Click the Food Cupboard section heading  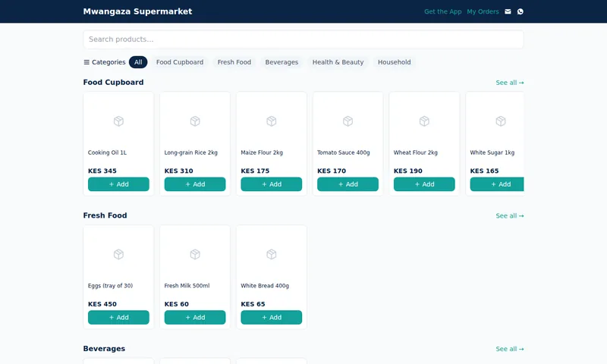pos(113,83)
